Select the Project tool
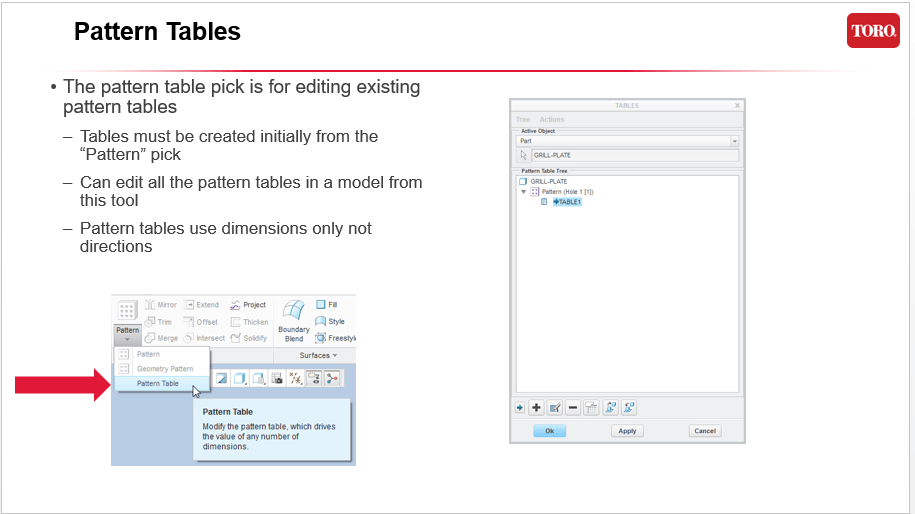This screenshot has height=514, width=915. click(248, 305)
